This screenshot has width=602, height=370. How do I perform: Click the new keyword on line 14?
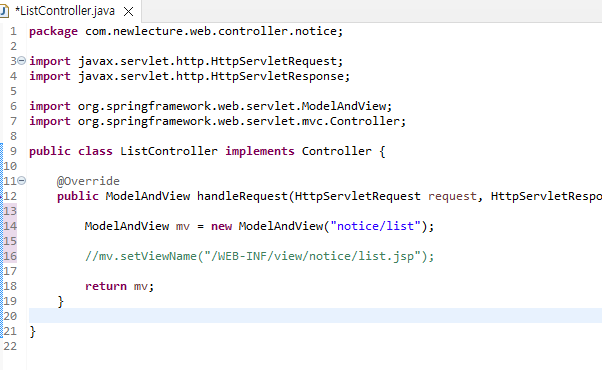221,226
